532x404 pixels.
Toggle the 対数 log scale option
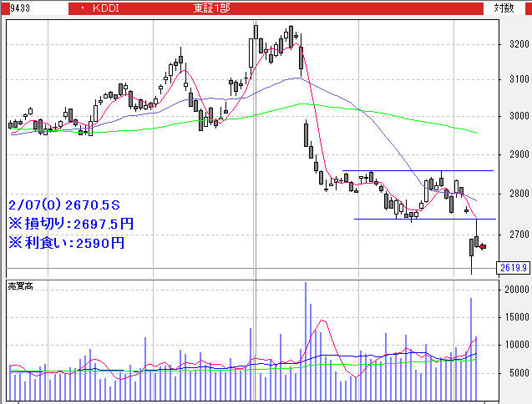(x=504, y=8)
